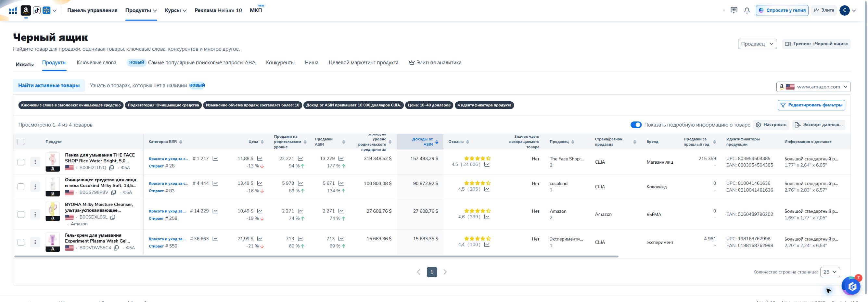Open row actions menu for BYOMA Milky Moisture Cleanser

(35, 214)
